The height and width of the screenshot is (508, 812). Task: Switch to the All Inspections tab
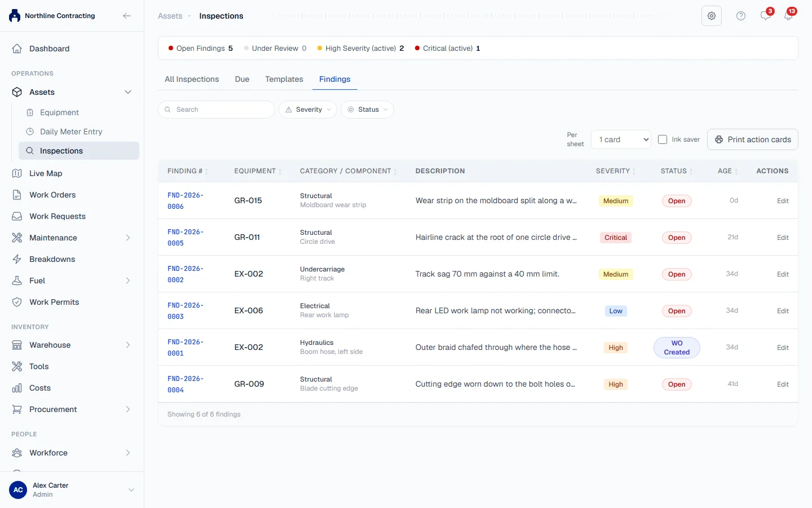pos(192,79)
